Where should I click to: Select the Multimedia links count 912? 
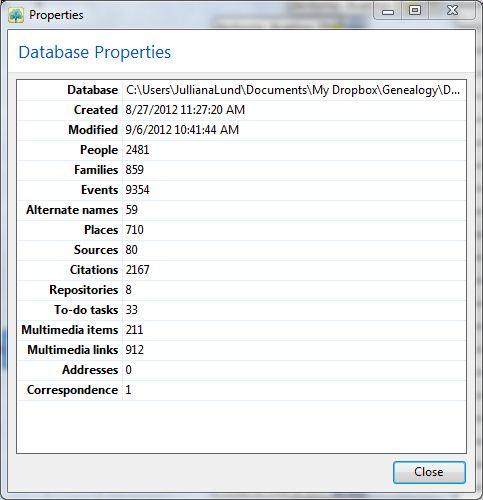pyautogui.click(x=135, y=350)
